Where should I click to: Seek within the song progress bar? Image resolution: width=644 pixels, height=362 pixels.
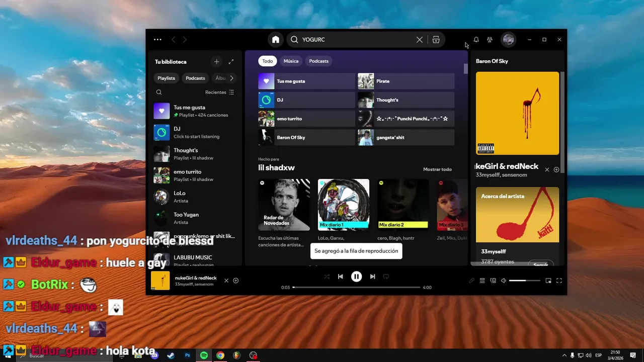pyautogui.click(x=356, y=287)
